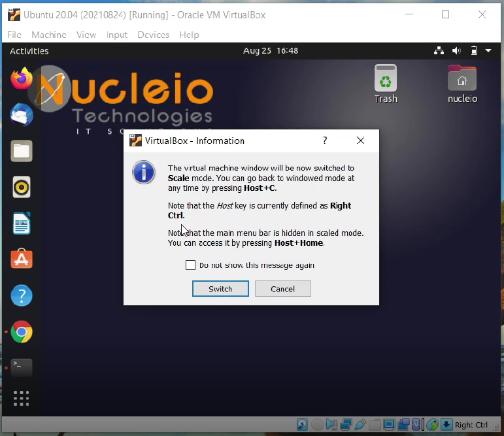Click the Host+C text in the dialog
504x436 pixels.
pyautogui.click(x=260, y=188)
